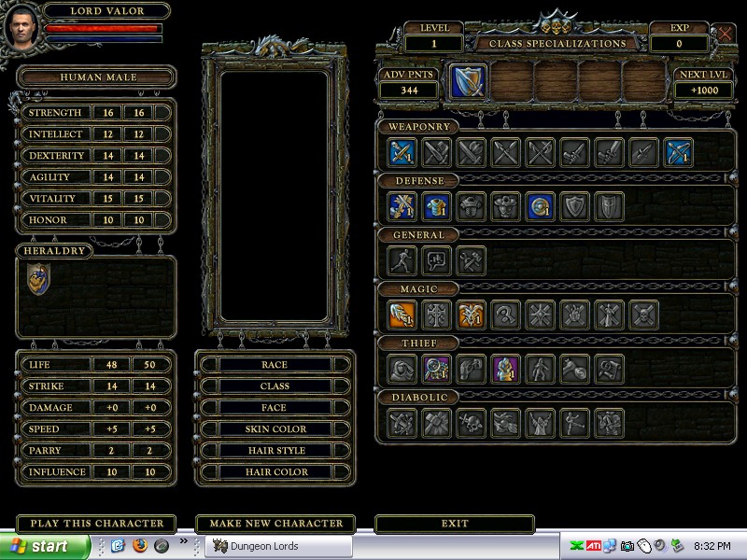Select the crossed halberds weapon skill
The image size is (747, 560).
pyautogui.click(x=540, y=152)
